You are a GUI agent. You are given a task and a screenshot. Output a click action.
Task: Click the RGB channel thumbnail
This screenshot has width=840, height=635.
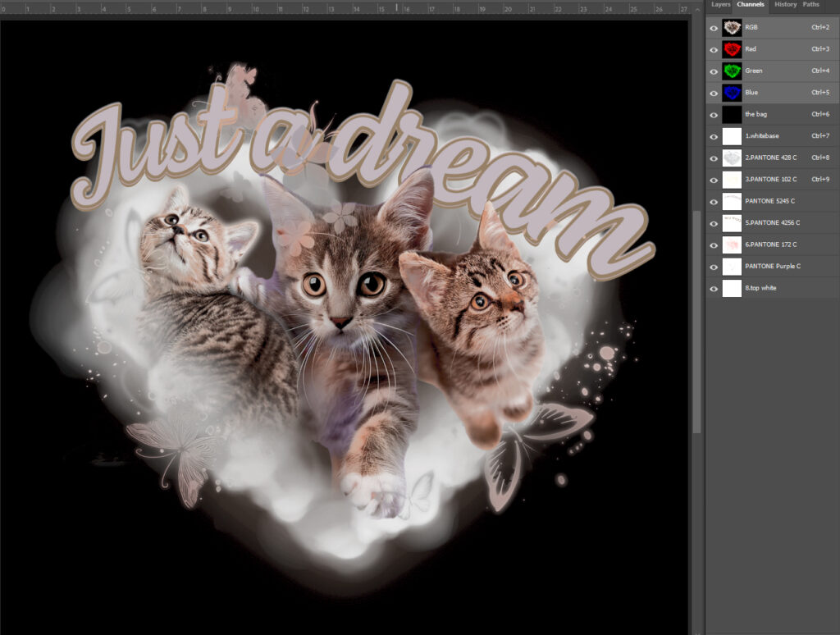[733, 26]
